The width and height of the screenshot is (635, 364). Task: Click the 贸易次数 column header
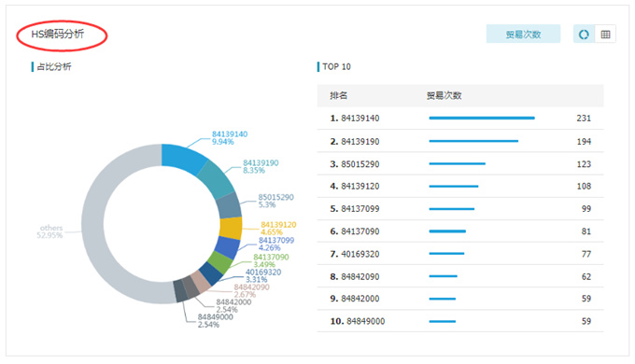tap(444, 95)
